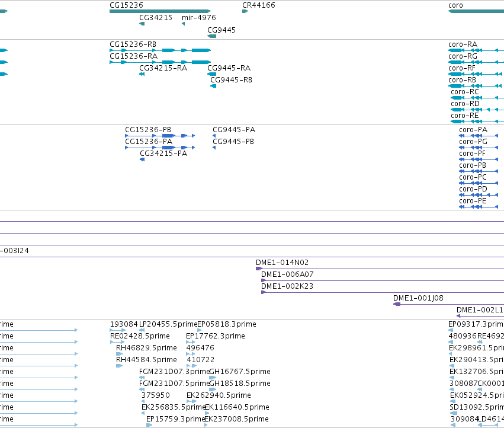The height and width of the screenshot is (428, 504).
Task: Select the CG15236 gene label
Action: (x=126, y=5)
